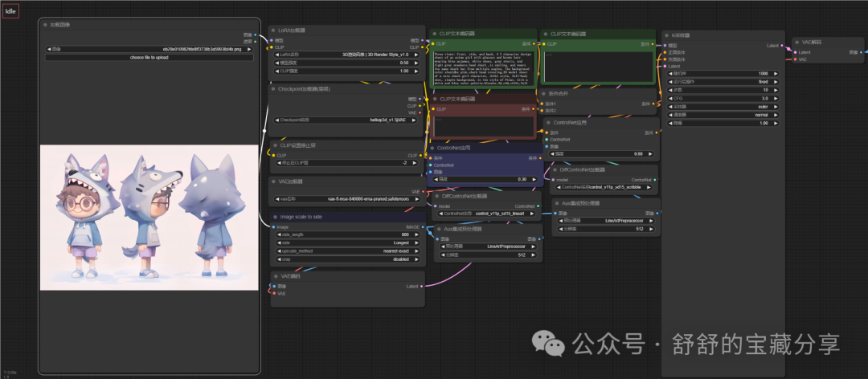Screen dimensions: 868x379
Task: Open the 运行后操作 combo set to fixed
Action: coord(722,81)
